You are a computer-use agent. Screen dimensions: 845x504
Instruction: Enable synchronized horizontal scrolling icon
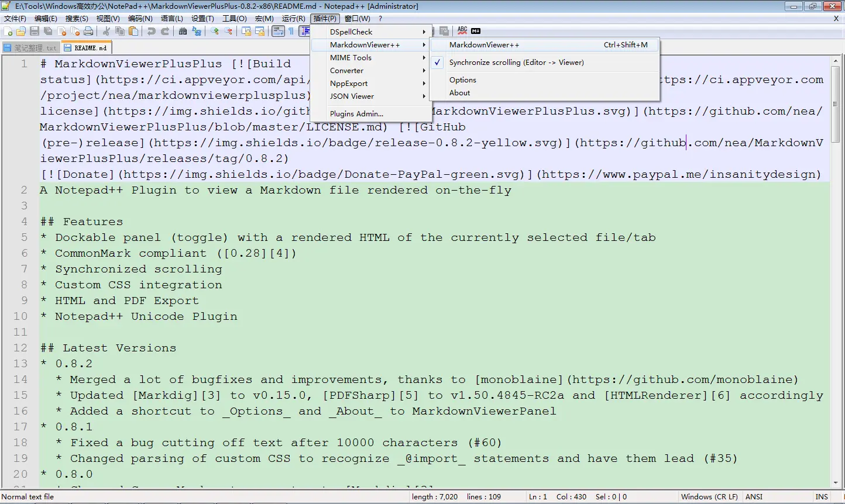(x=260, y=31)
